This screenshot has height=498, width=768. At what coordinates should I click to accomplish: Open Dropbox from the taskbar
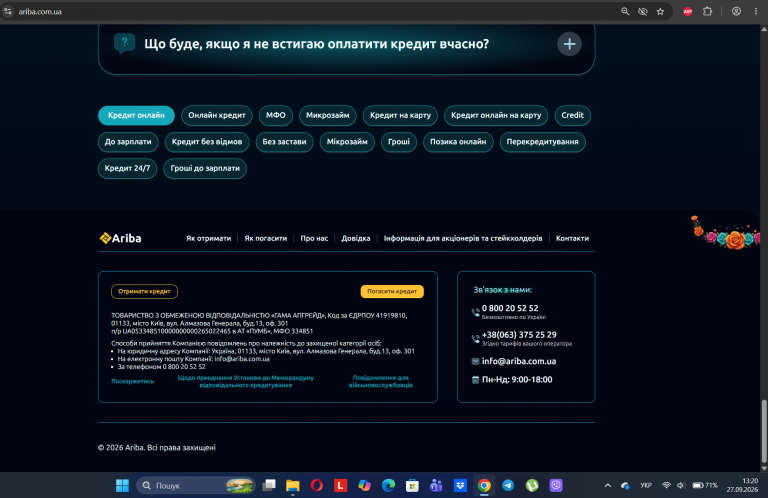tap(460, 485)
